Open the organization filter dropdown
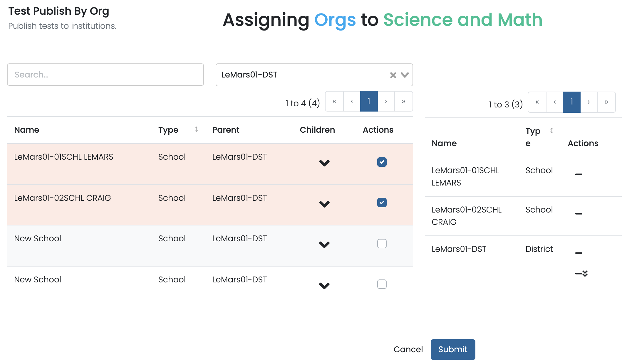Screen dimensions: 627x364 click(405, 75)
